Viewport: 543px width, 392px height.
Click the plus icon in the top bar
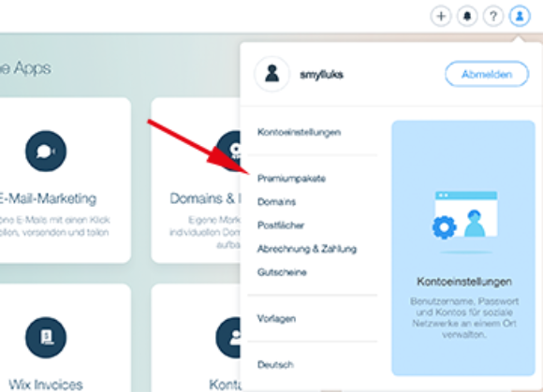tap(441, 16)
